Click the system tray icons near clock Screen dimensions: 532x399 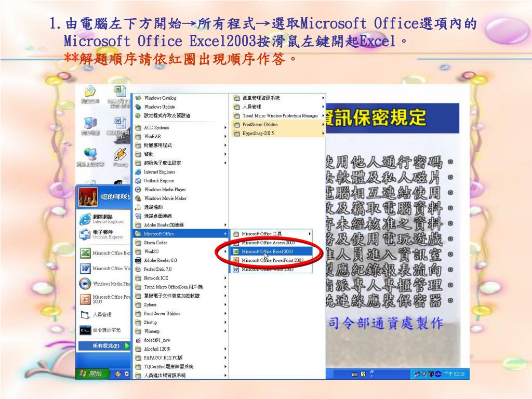(x=427, y=374)
